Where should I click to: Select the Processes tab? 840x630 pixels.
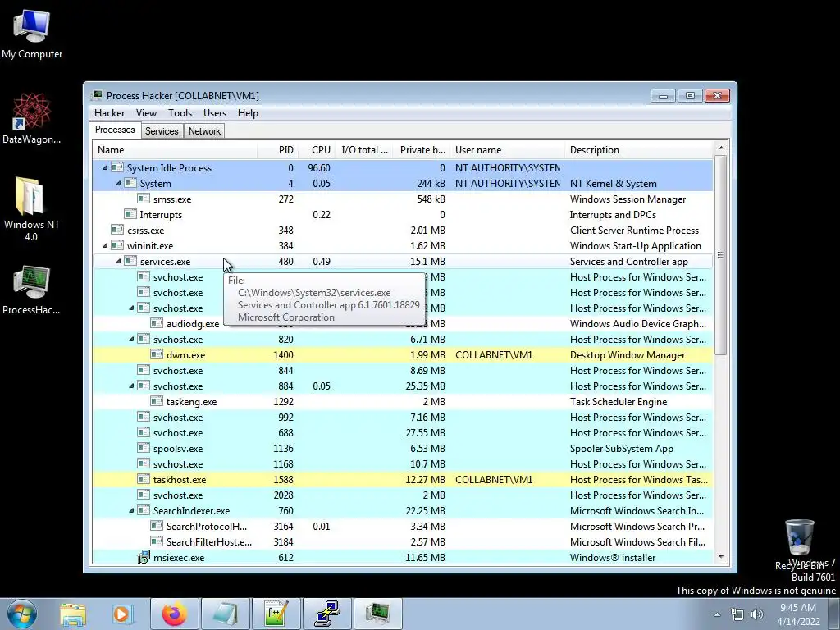(x=115, y=130)
